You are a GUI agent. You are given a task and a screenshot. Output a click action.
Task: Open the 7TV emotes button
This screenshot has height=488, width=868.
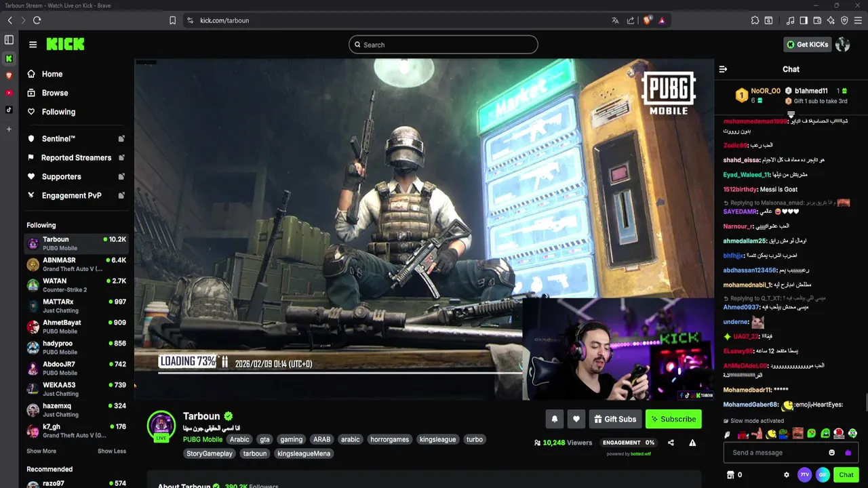click(804, 474)
